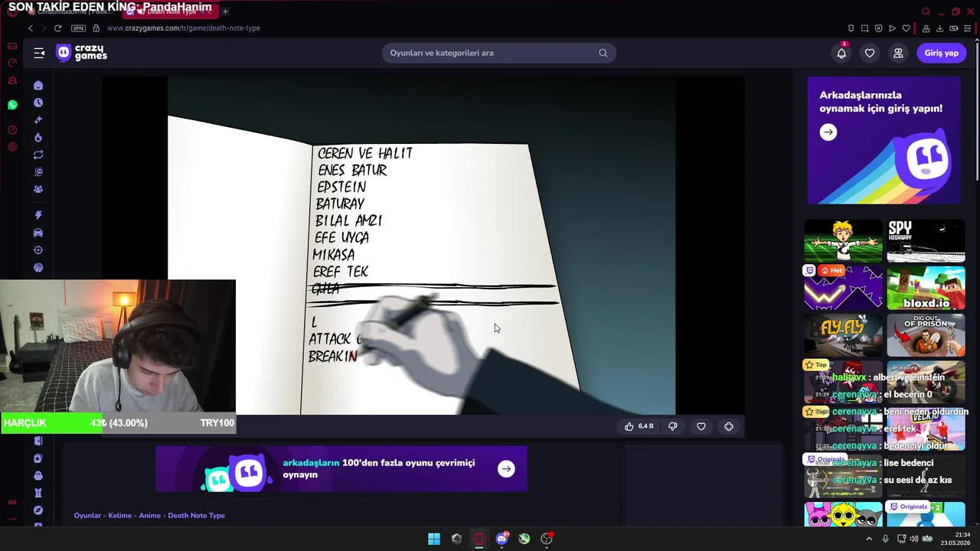The height and width of the screenshot is (551, 980).
Task: Bookmark page with the toolbar heart
Action: [x=906, y=28]
